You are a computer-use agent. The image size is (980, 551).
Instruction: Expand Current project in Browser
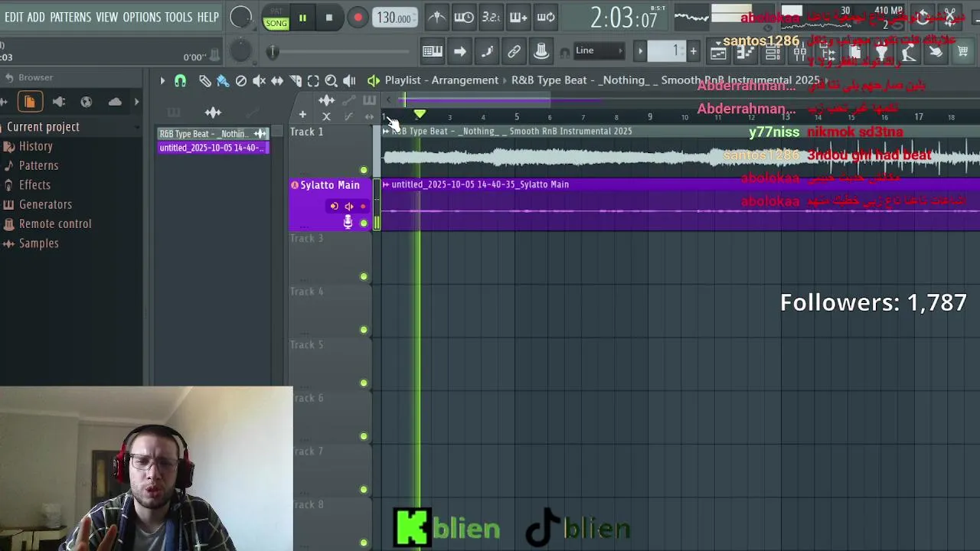click(x=43, y=127)
